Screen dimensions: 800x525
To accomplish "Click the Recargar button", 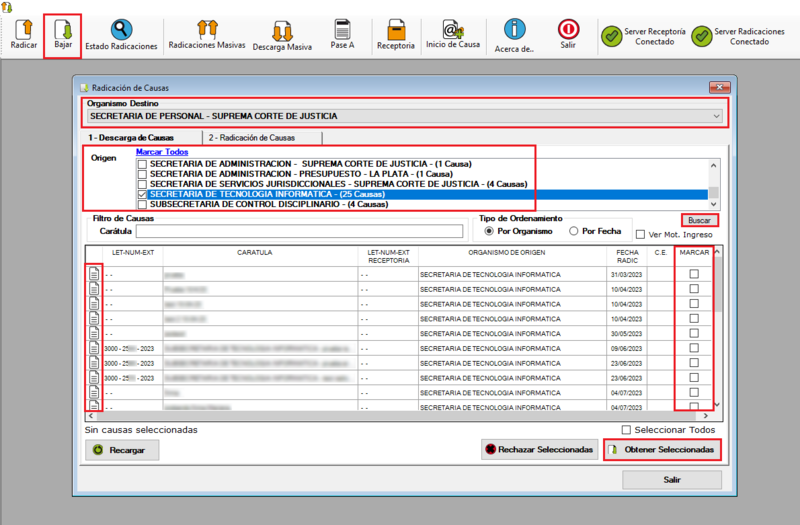I will [x=122, y=450].
